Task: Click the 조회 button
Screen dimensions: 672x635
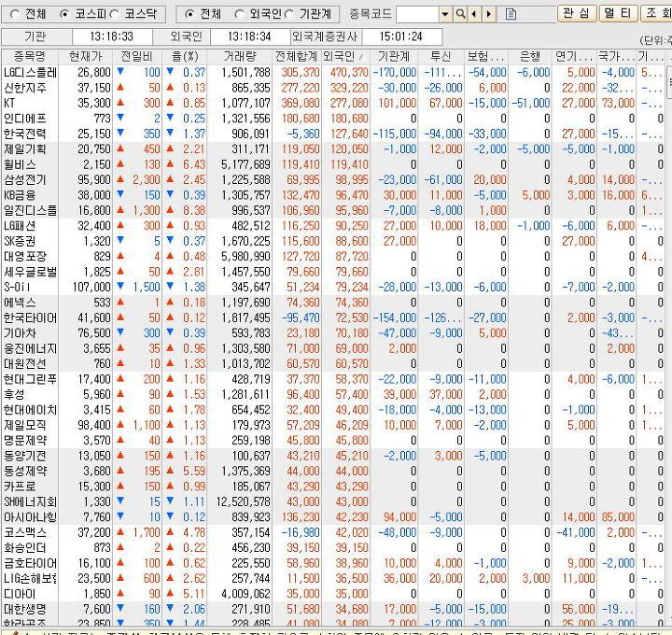Action: 656,13
